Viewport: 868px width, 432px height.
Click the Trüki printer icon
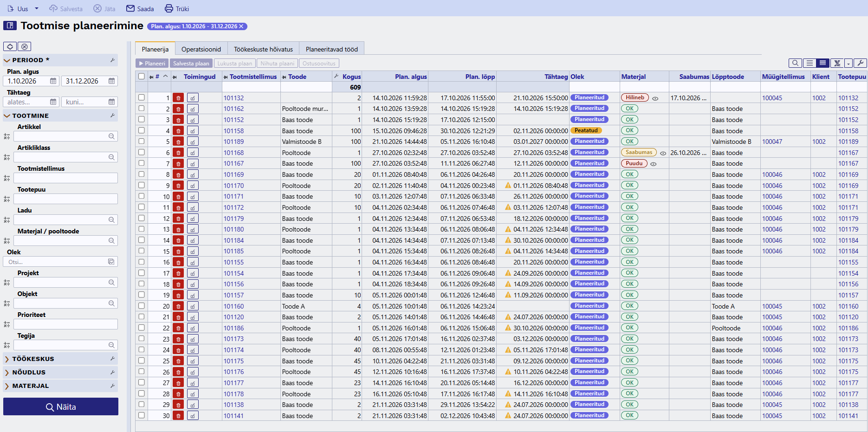169,8
